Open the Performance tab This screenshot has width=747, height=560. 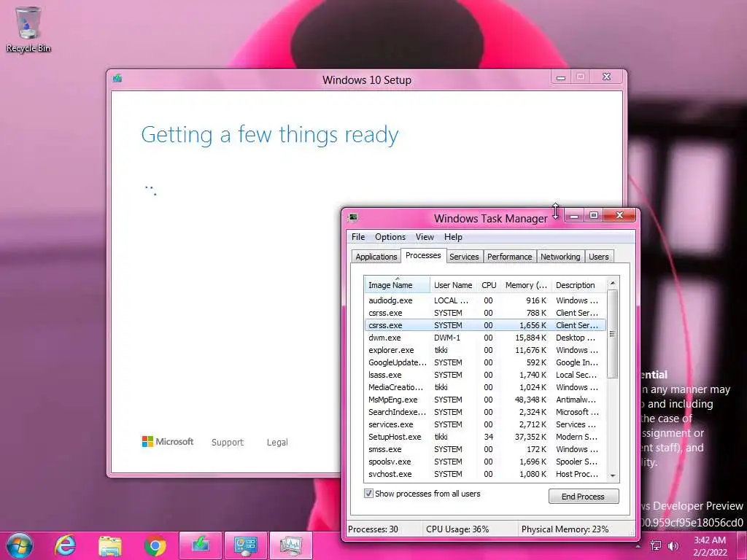coord(509,257)
